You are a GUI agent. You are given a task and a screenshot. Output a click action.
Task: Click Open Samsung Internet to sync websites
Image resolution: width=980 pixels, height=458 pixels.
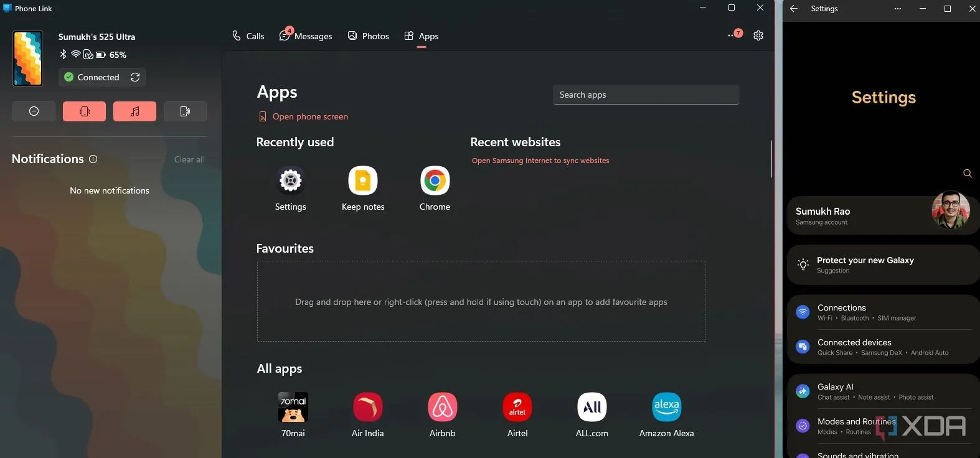coord(540,161)
